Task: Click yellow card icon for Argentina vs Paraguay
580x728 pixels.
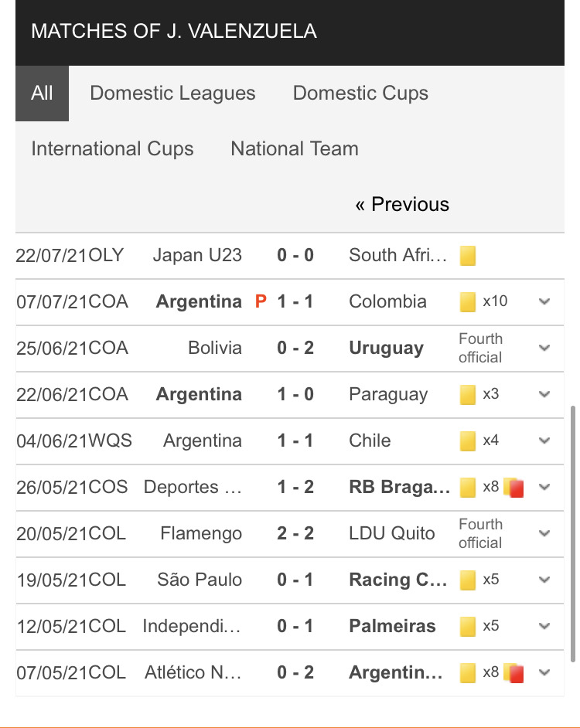Action: click(x=468, y=395)
